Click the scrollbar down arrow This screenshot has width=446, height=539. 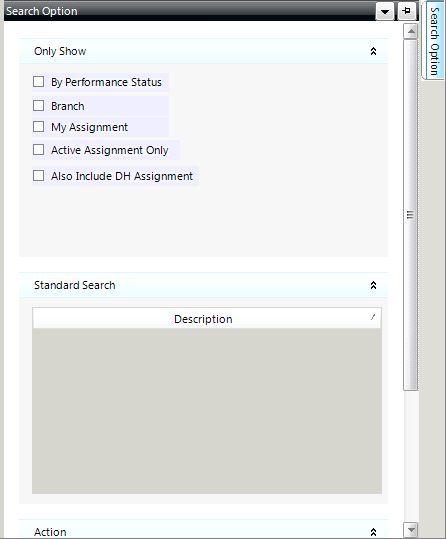click(411, 529)
